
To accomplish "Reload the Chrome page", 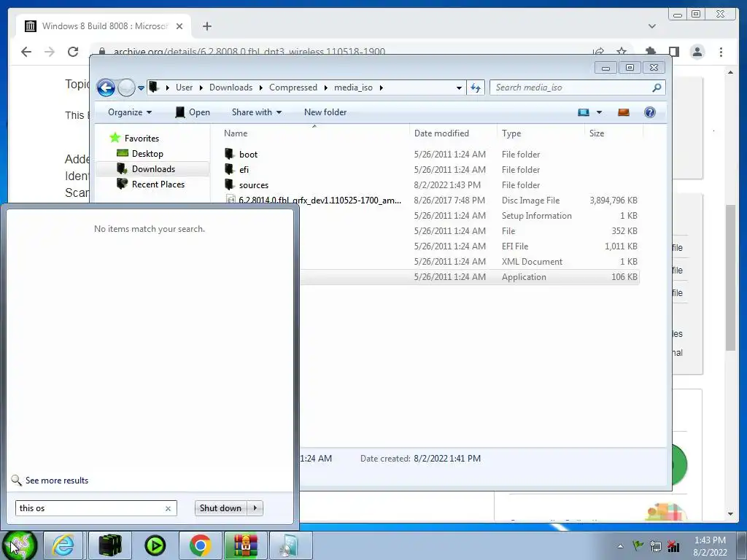I will coord(73,52).
